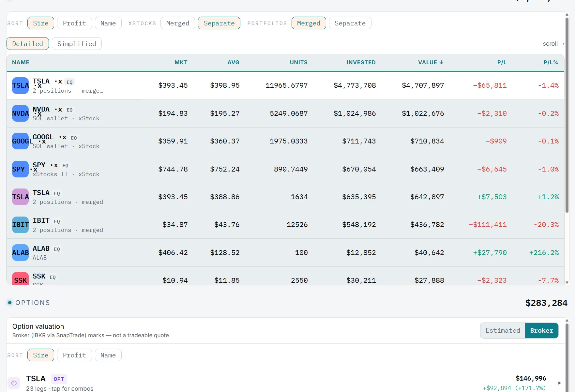
Task: Sort table by P/L column header
Action: coord(502,62)
